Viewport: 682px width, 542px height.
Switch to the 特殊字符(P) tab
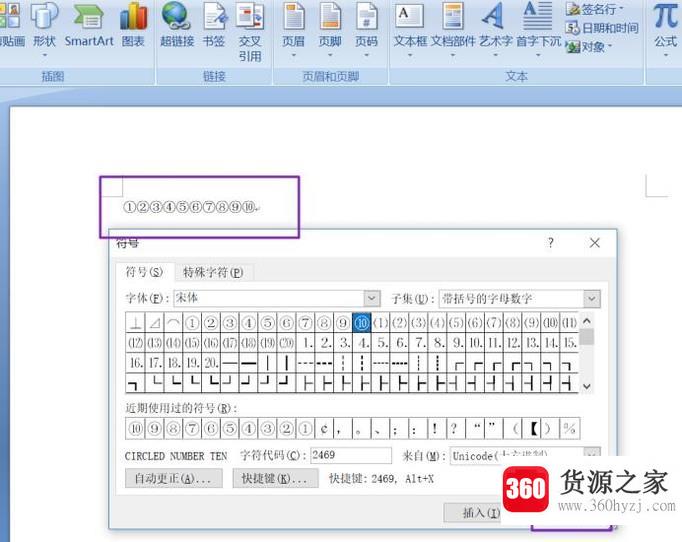coord(213,272)
